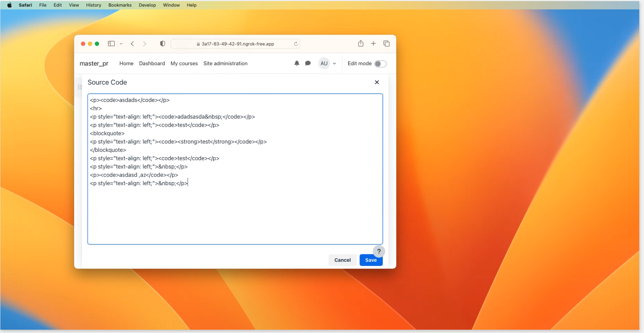644x333 pixels.
Task: Open the notifications bell
Action: tap(297, 63)
